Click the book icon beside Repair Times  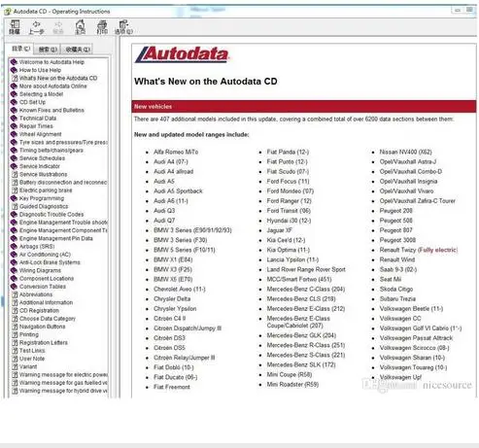pos(14,126)
